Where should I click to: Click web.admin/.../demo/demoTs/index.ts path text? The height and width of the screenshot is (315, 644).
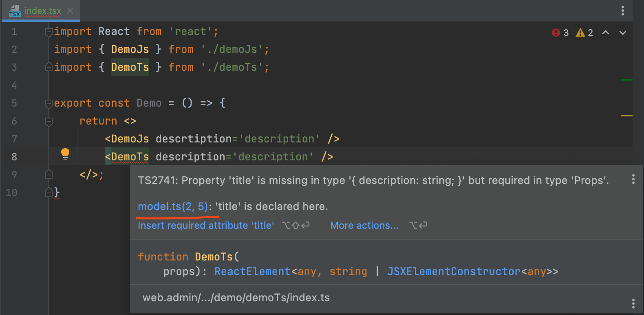click(236, 298)
